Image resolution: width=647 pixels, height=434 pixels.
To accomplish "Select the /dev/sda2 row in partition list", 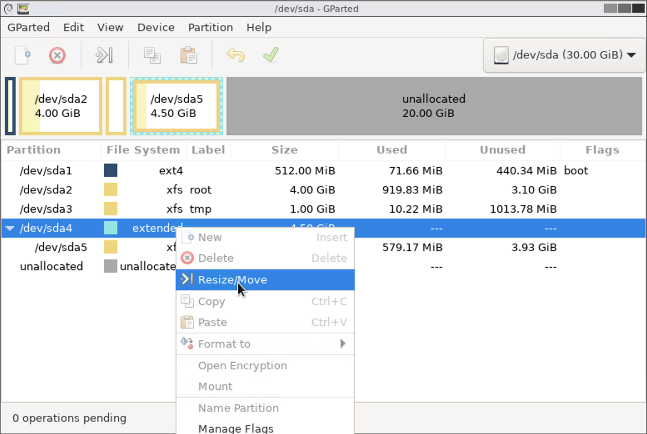I will pyautogui.click(x=323, y=189).
